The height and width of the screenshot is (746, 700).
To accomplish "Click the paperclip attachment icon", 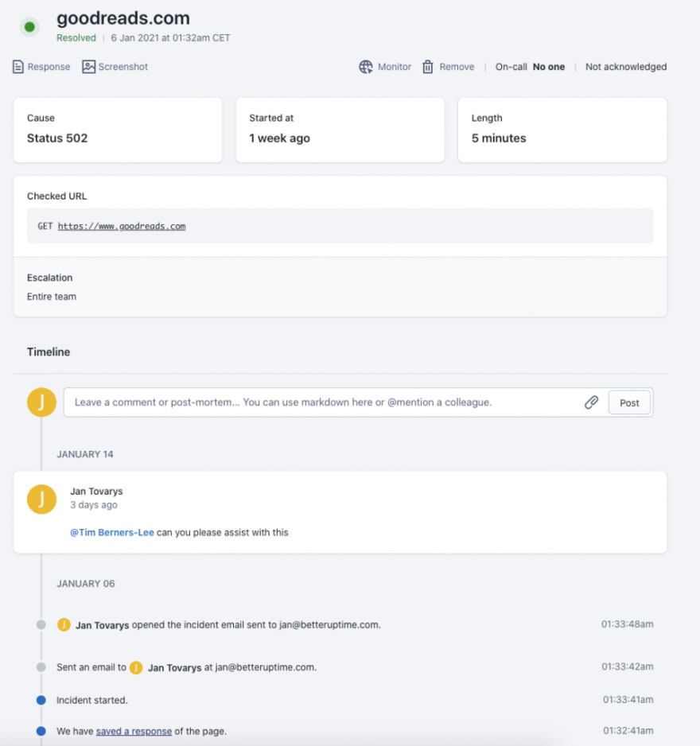I will click(x=591, y=402).
